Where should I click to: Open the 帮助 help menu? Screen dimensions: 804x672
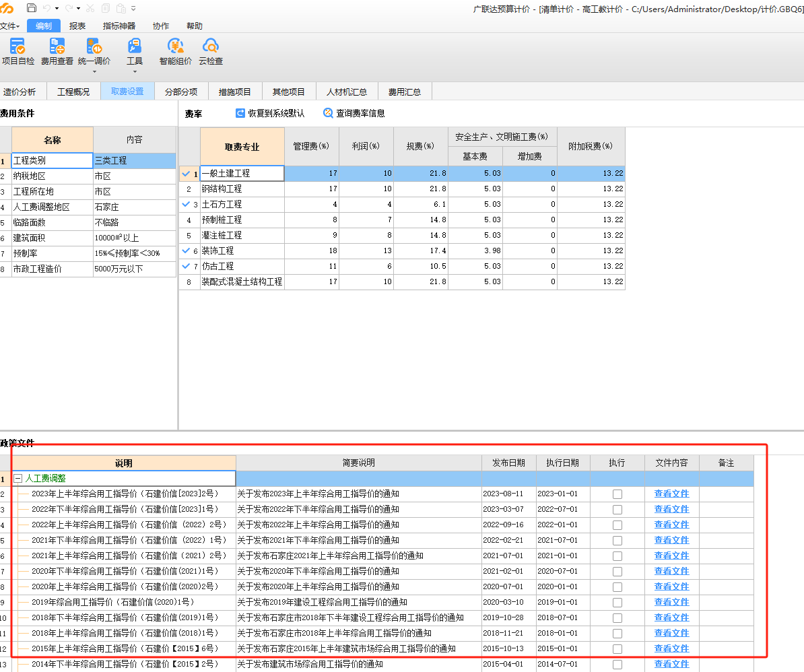(x=195, y=26)
